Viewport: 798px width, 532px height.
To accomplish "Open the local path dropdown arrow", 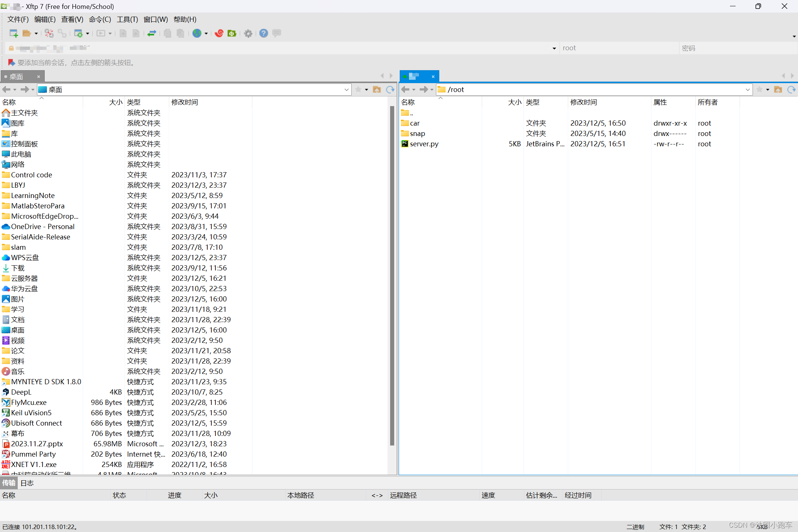I will (346, 89).
